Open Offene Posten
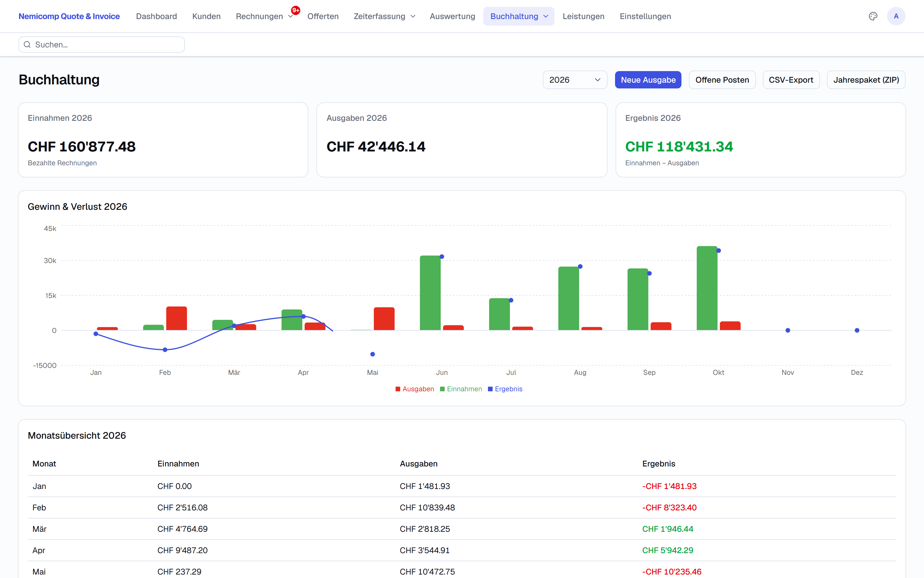The height and width of the screenshot is (578, 924). coord(722,80)
